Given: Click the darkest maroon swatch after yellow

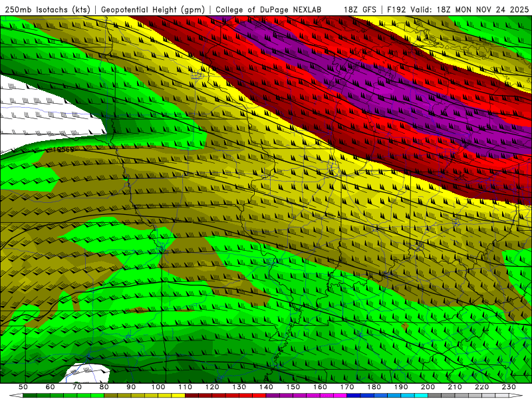Looking at the screenshot, I should 192,396.
